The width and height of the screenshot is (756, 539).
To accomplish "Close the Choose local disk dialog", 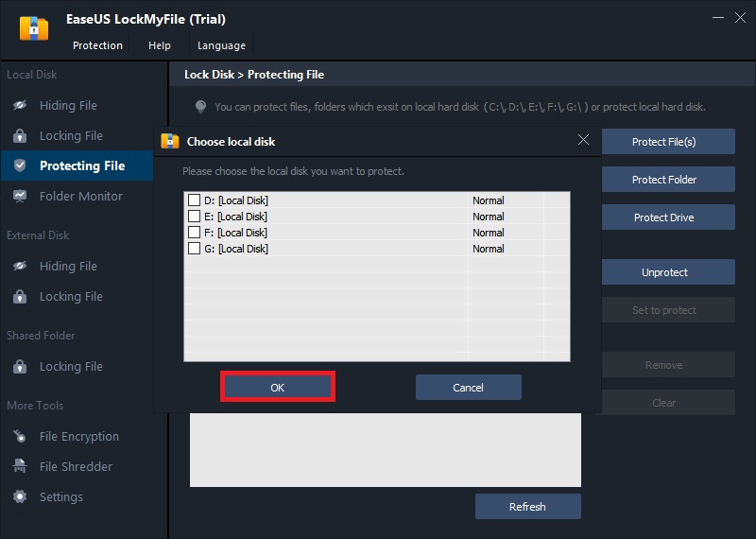I will click(x=583, y=140).
